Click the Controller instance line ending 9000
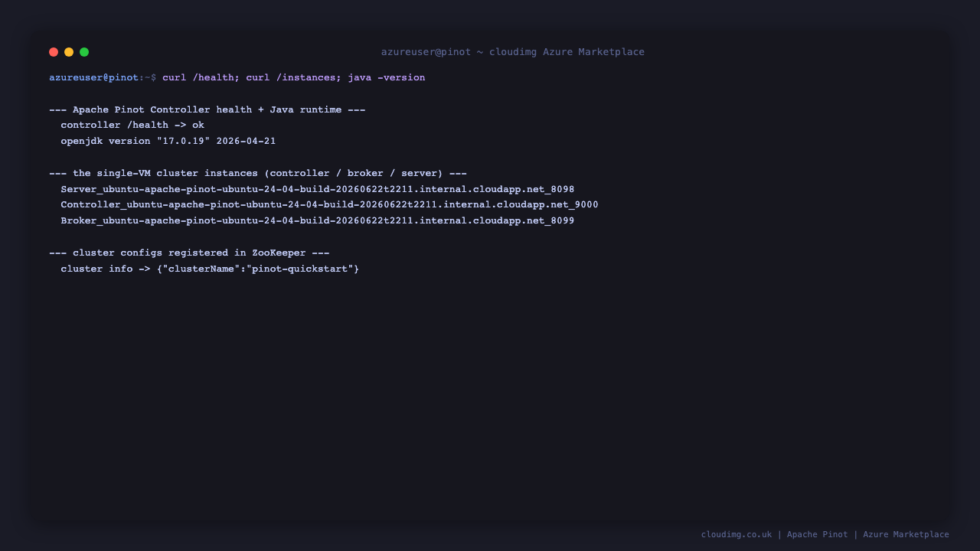 [330, 205]
